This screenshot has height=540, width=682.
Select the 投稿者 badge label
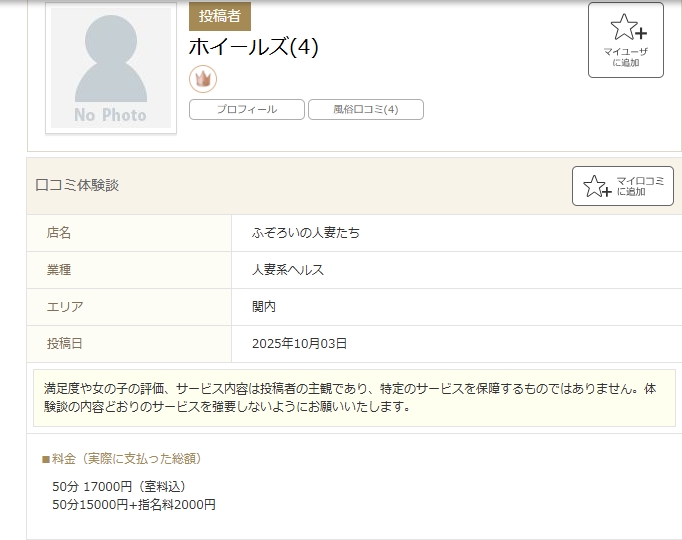click(x=220, y=16)
